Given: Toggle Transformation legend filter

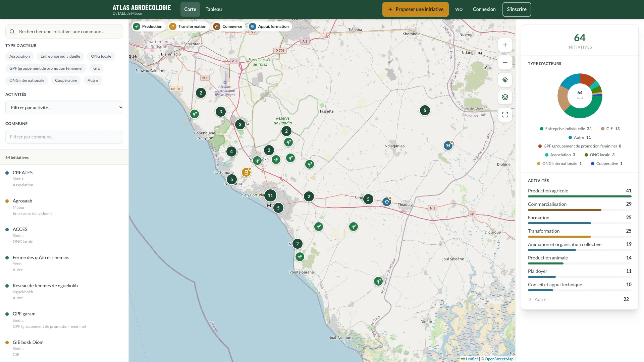Looking at the screenshot, I should tap(189, 26).
